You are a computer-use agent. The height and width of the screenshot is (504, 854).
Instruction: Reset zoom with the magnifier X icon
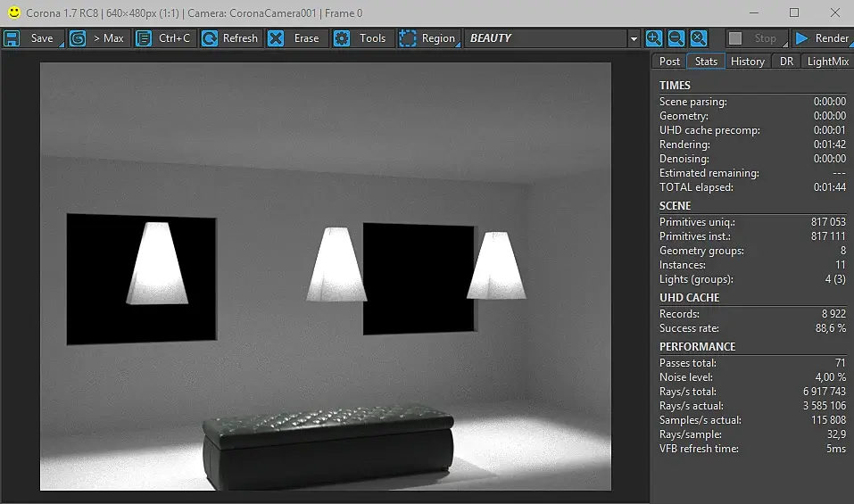click(x=698, y=38)
